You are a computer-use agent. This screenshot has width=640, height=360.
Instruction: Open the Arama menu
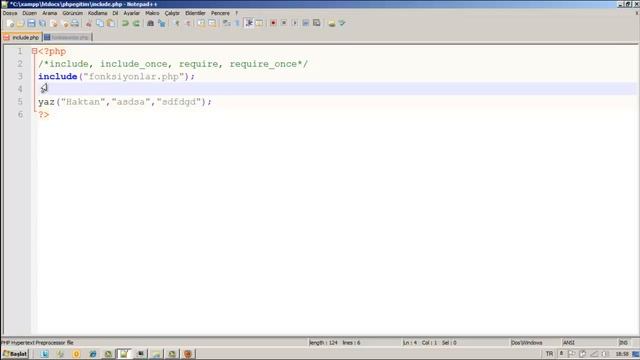pos(50,13)
